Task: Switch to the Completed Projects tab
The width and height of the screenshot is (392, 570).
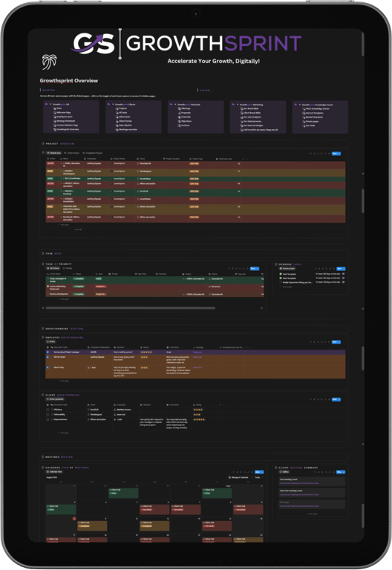Action: tap(93, 153)
